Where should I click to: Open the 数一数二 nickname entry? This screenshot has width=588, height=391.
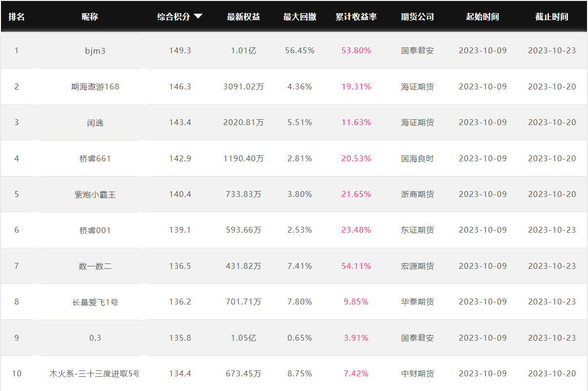(x=95, y=266)
